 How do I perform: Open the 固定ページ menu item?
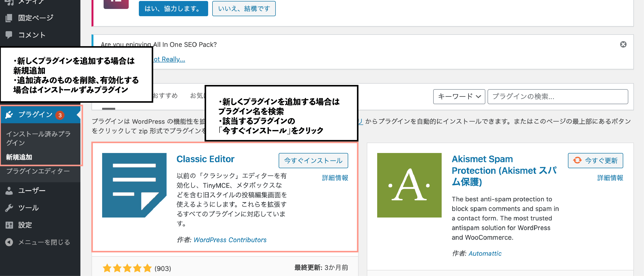pos(35,18)
